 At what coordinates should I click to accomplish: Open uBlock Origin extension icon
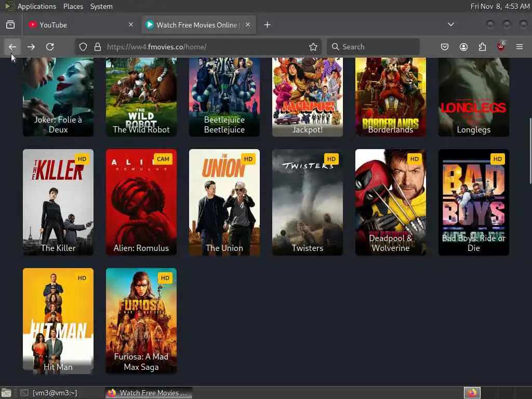point(501,46)
